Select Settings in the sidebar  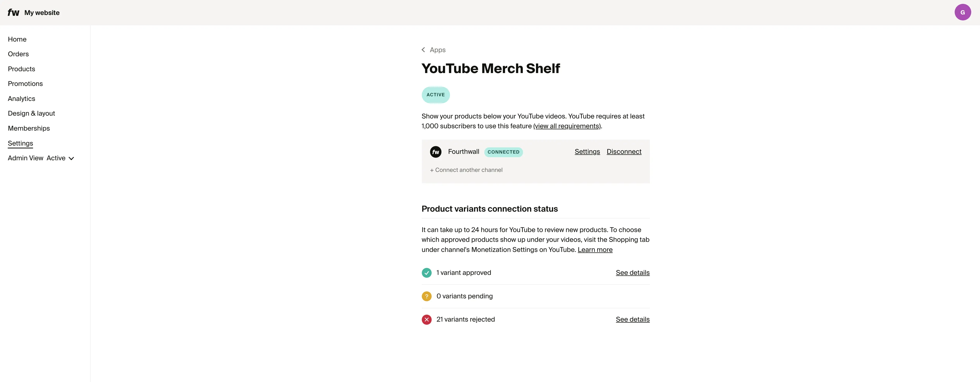pos(20,143)
